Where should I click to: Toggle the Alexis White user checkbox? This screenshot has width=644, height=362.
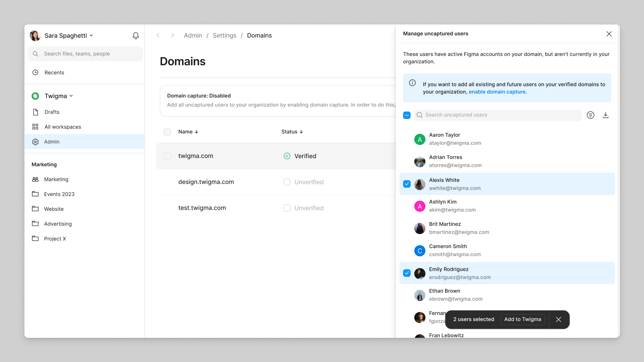[x=407, y=184]
